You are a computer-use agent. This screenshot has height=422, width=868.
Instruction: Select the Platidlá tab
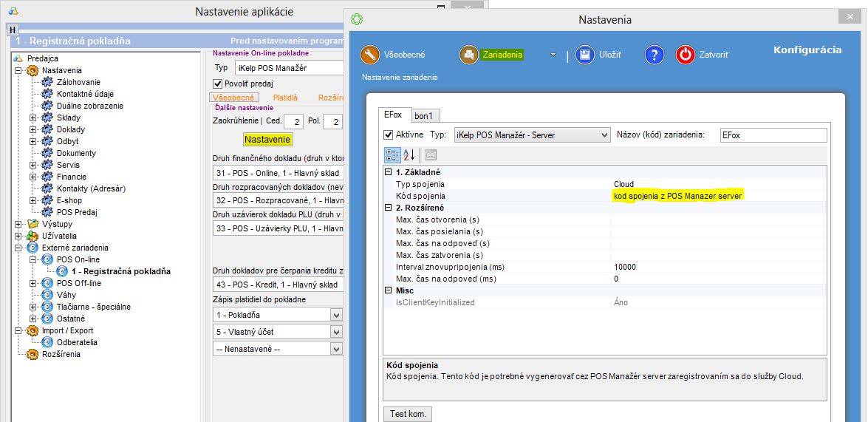point(285,98)
